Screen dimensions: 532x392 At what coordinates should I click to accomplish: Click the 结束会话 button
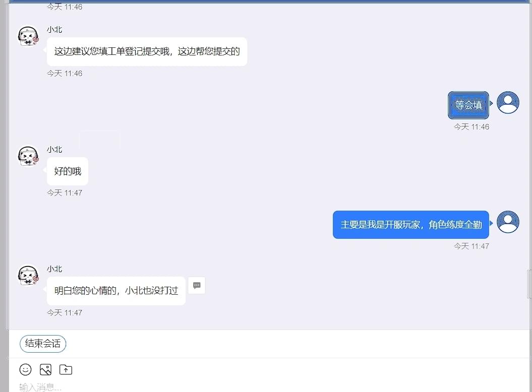point(43,344)
